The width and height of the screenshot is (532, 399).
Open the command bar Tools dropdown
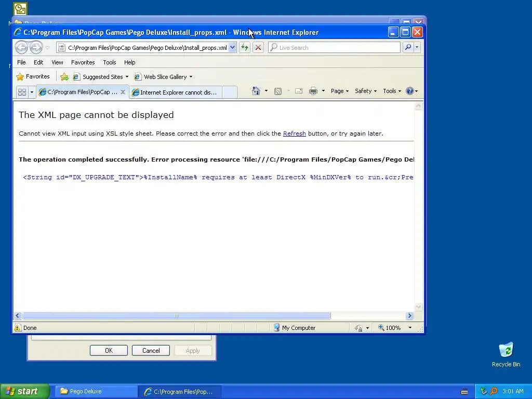tap(392, 91)
